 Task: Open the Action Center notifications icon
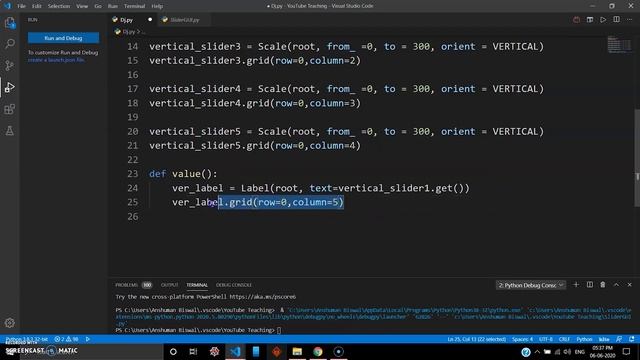coord(627,351)
